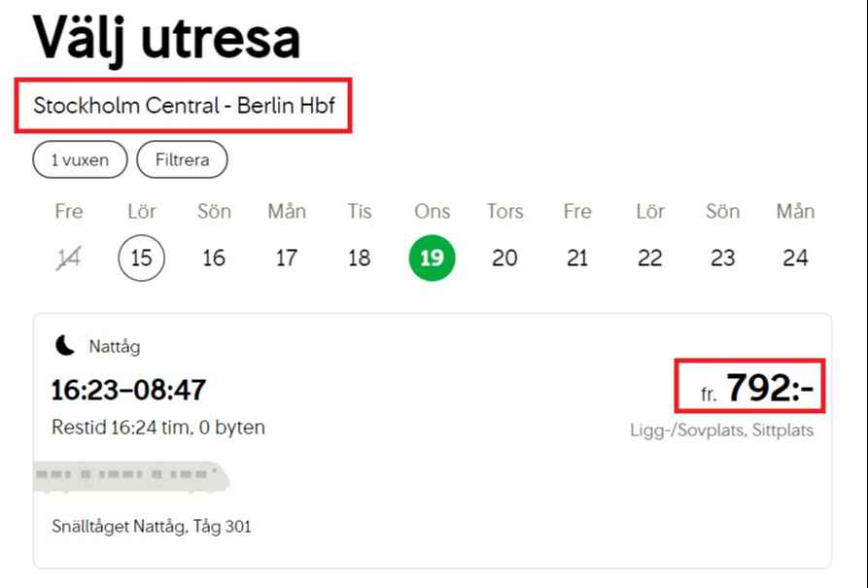Viewport: 868px width, 588px height.
Task: Click the crossed-out Friday 14 date
Action: [69, 259]
